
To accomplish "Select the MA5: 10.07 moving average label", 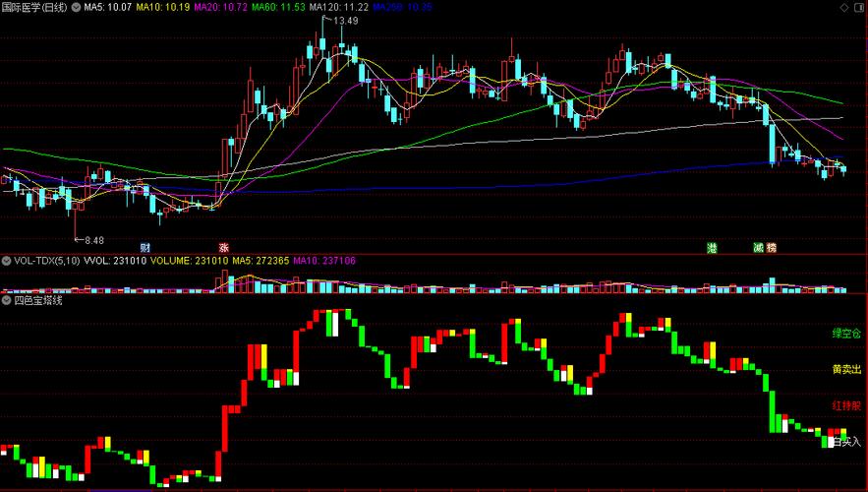I will click(108, 7).
